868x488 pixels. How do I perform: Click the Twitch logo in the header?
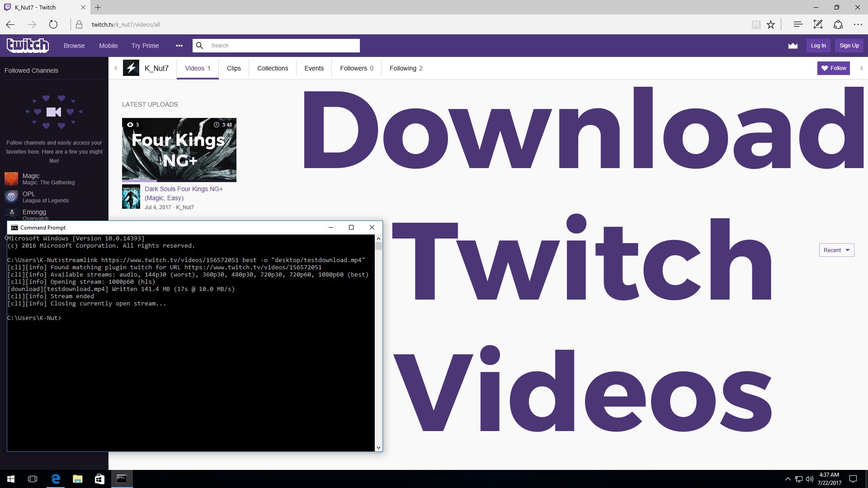[28, 45]
